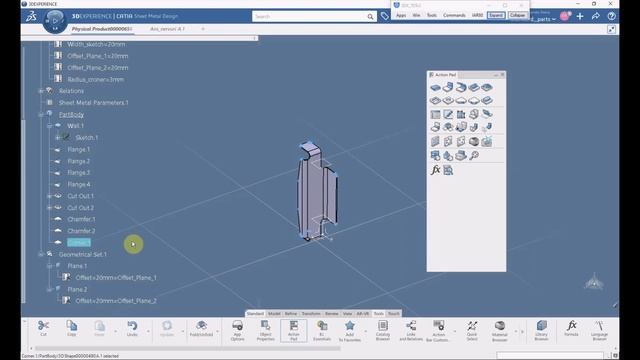Open Apps menu in small floating window
Screen dimensions: 640x360
click(x=401, y=16)
